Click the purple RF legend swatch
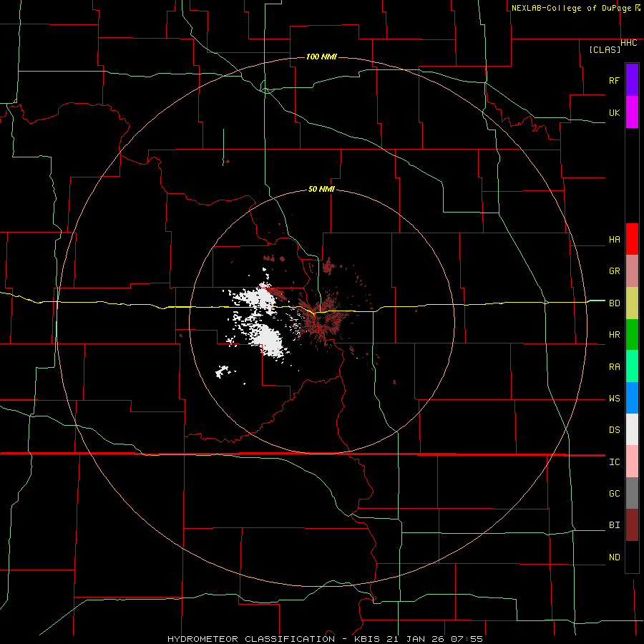 point(632,80)
